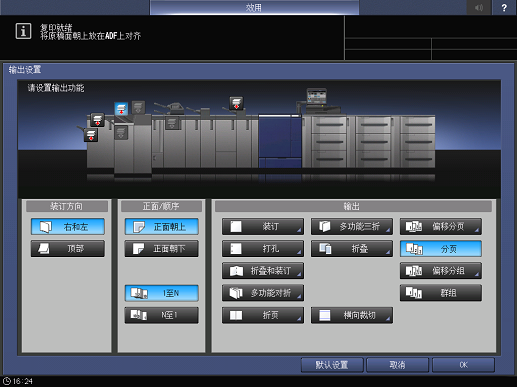Viewport: 517px width, 387px height.
Task: Open the 效用 utility tab
Action: [254, 7]
